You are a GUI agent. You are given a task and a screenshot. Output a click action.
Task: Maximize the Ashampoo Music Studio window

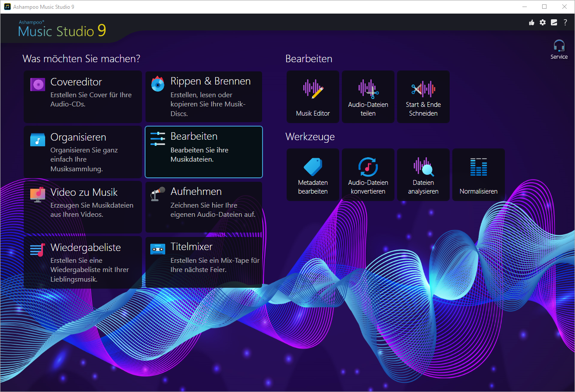pos(544,7)
